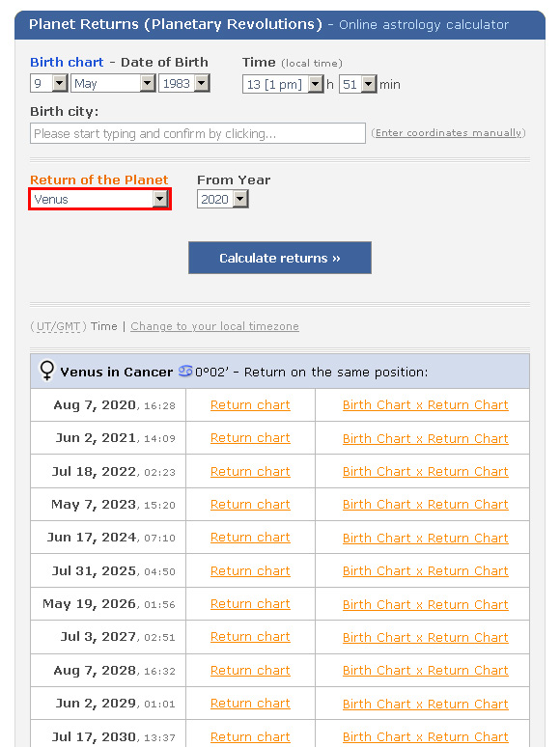This screenshot has height=747, width=560.
Task: Open Birth Chart x Return Chart for Jul 31, 2025
Action: [x=425, y=570]
